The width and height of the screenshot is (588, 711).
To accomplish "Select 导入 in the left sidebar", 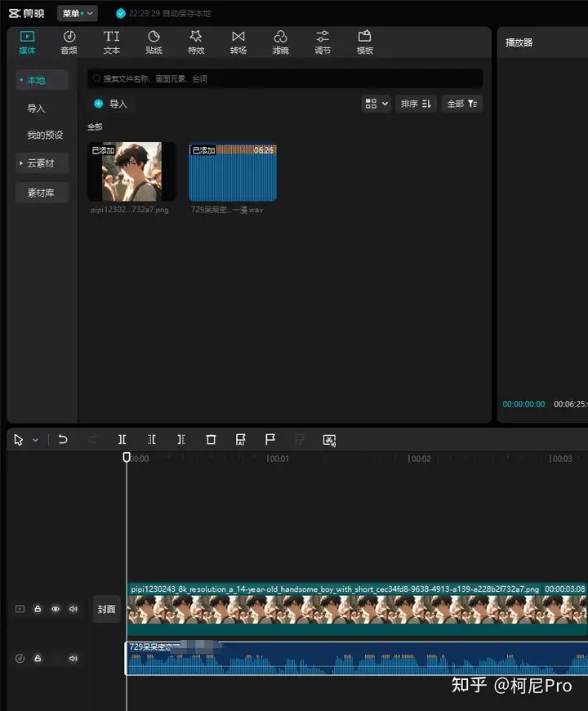I will point(36,109).
